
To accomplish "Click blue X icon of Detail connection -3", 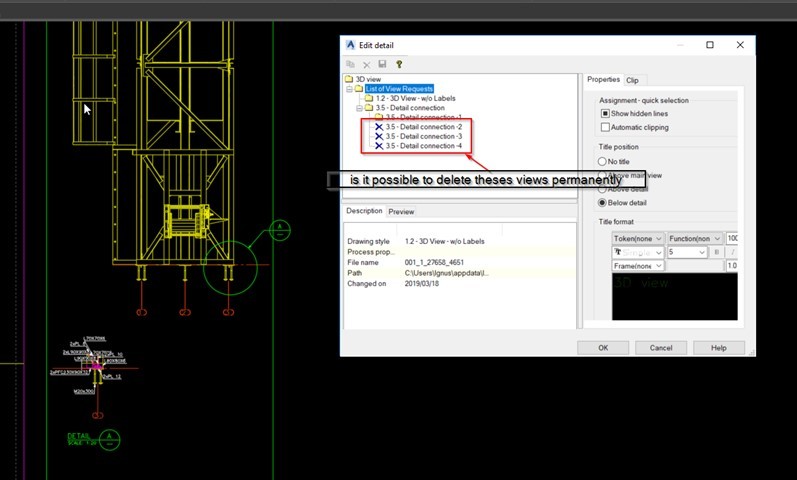I will coord(379,136).
